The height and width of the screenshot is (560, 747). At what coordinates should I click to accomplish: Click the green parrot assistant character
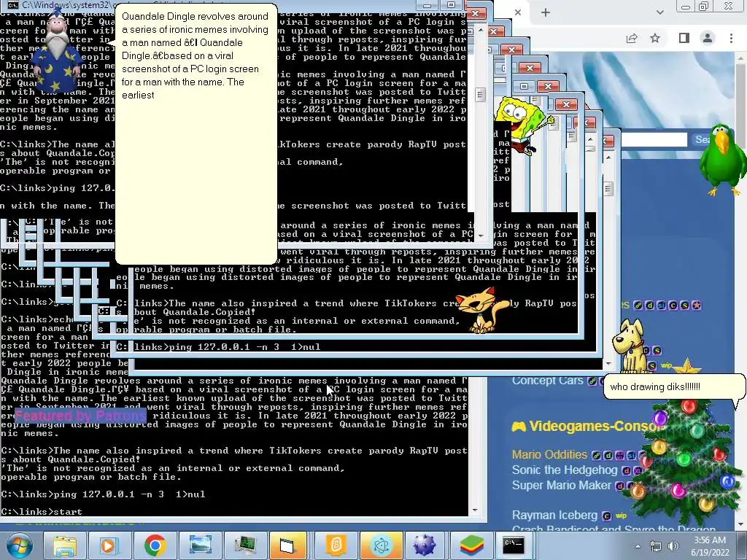click(x=724, y=160)
